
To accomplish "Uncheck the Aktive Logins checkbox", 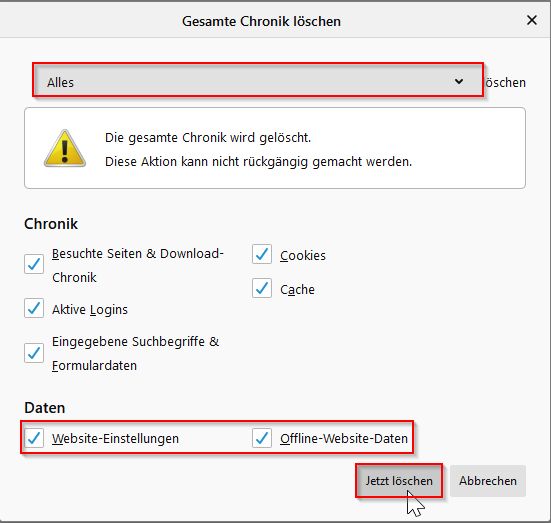I will pyautogui.click(x=34, y=308).
